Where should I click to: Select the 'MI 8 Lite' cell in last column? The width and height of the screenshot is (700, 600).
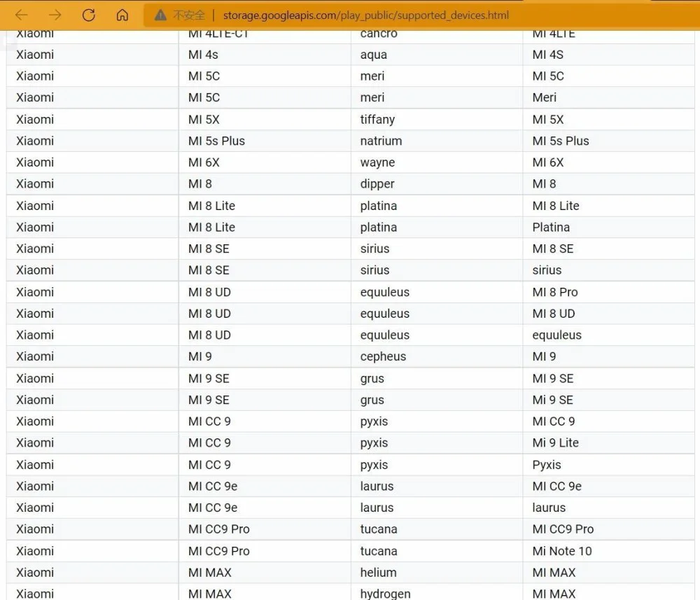(x=608, y=205)
